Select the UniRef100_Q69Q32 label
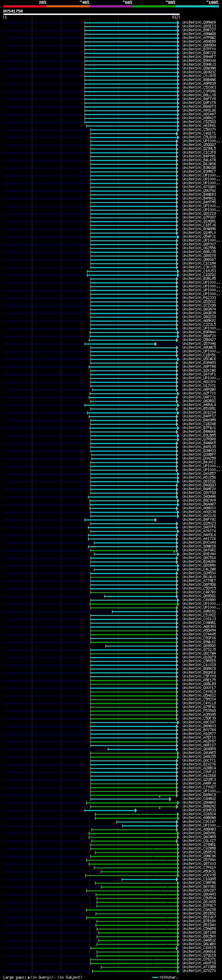 point(199,72)
